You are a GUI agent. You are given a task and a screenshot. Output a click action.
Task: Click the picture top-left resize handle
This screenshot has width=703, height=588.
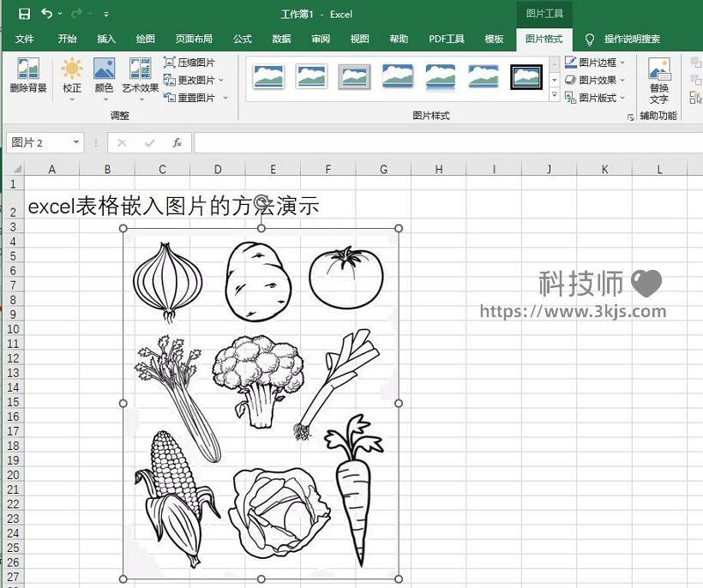pyautogui.click(x=123, y=228)
